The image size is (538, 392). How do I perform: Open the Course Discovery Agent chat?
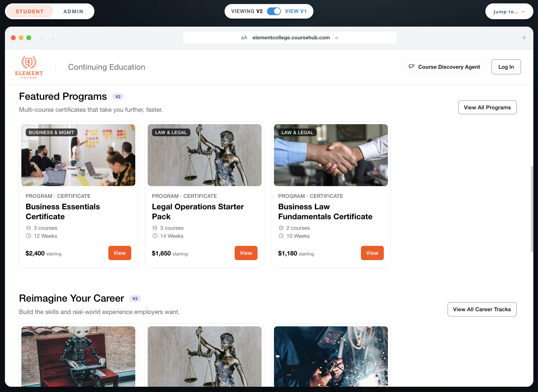444,67
